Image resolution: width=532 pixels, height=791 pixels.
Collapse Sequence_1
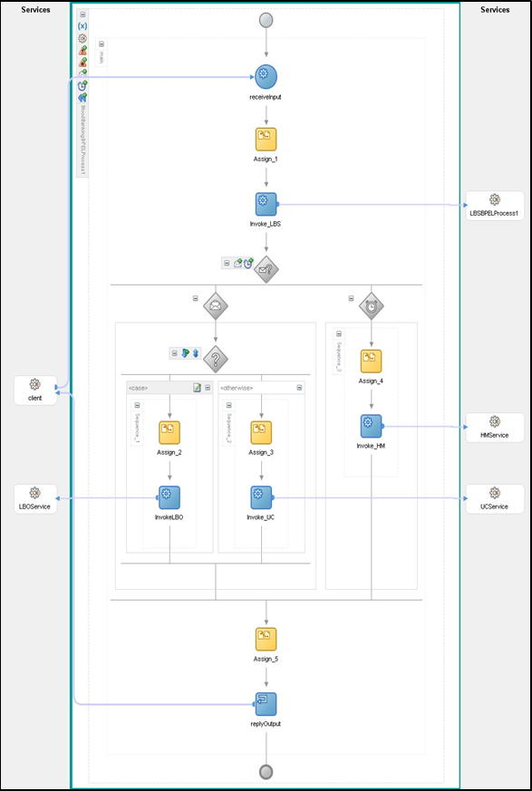tap(137, 406)
